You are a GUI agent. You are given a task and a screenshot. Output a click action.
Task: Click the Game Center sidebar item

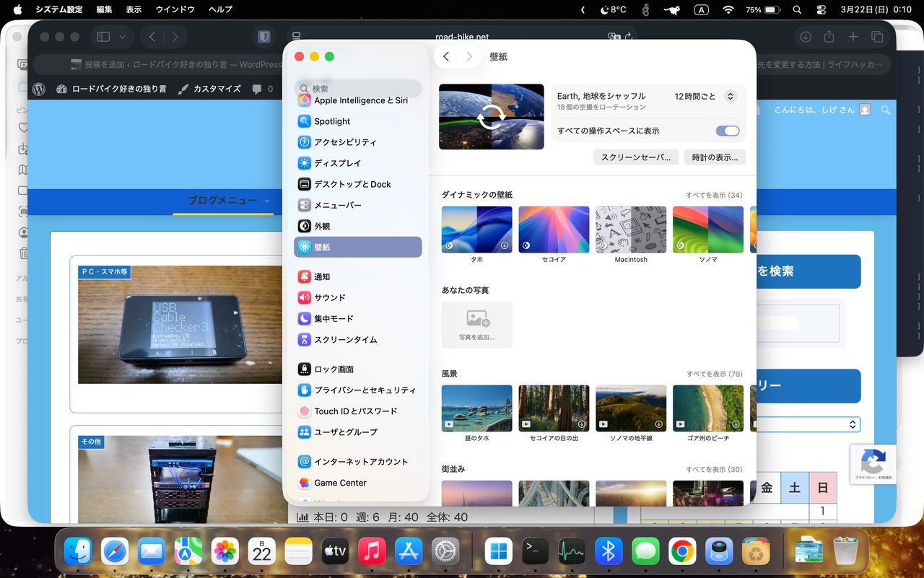[x=340, y=483]
